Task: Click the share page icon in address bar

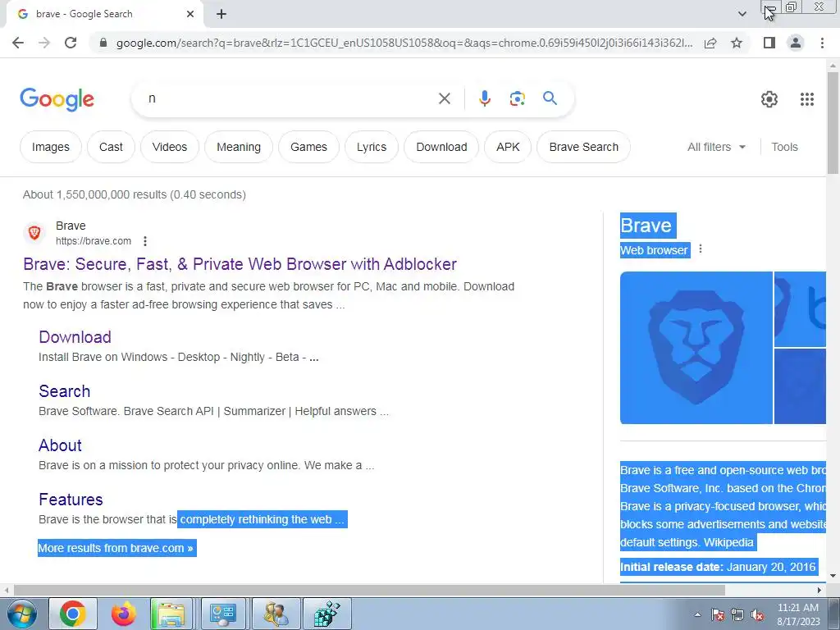Action: pos(710,43)
